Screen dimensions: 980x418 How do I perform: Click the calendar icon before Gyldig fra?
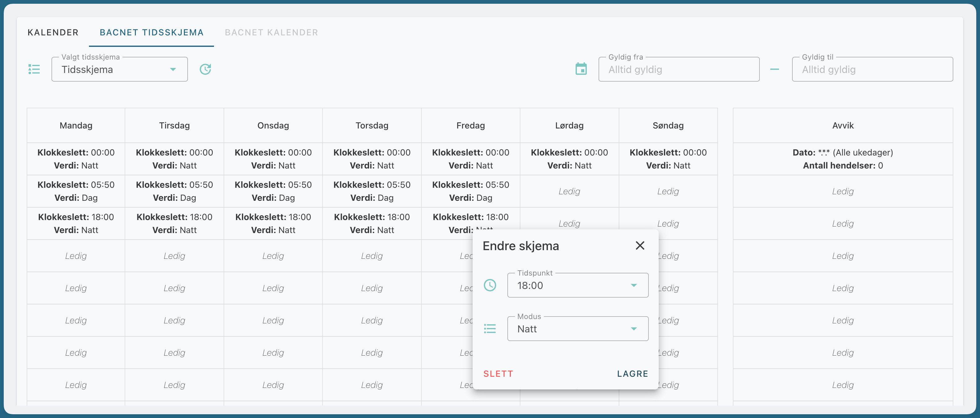click(x=581, y=69)
